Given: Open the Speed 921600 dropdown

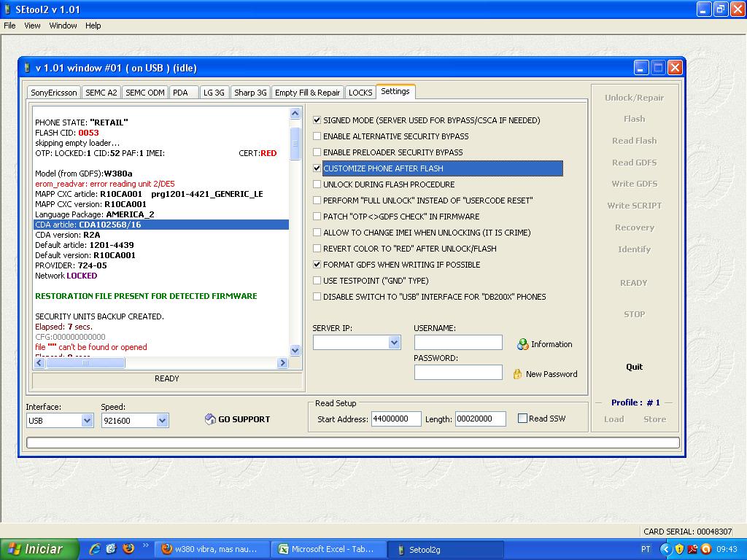Looking at the screenshot, I should coord(162,421).
